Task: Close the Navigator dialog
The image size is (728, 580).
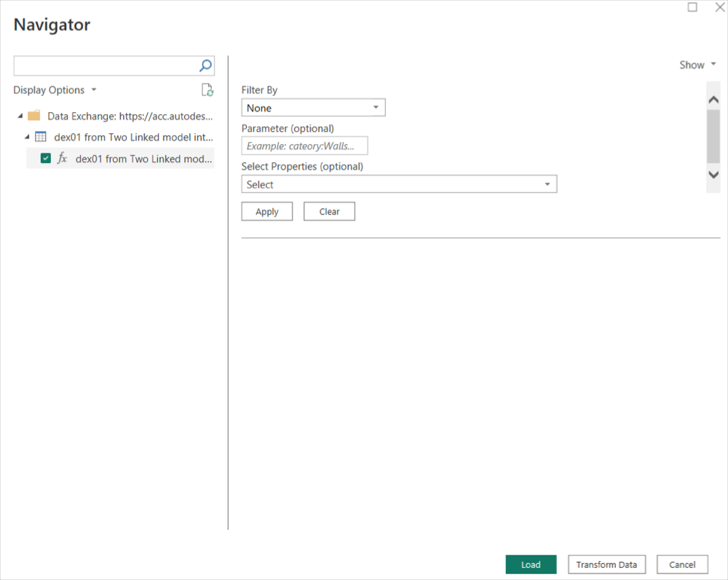Action: point(720,7)
